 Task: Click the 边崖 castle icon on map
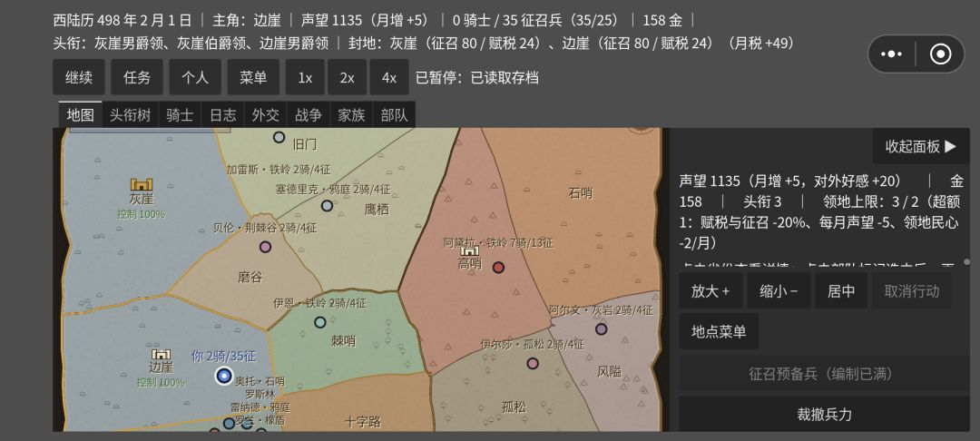tap(162, 354)
